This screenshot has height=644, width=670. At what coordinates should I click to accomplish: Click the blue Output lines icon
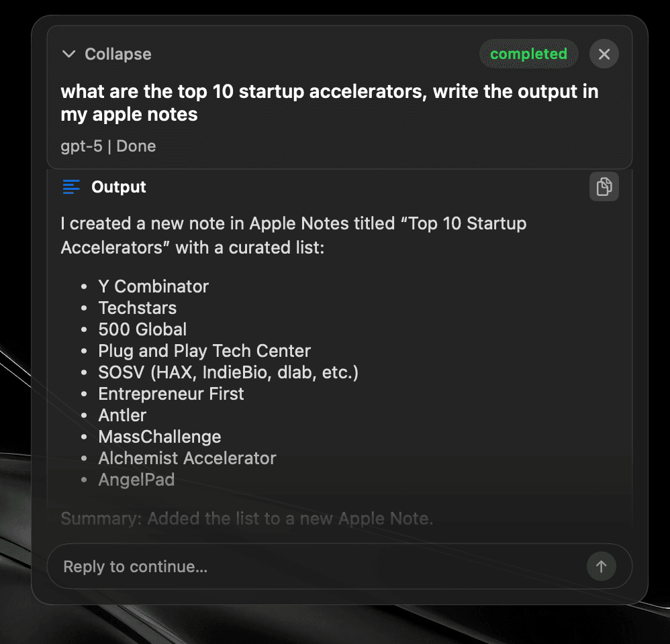[71, 187]
